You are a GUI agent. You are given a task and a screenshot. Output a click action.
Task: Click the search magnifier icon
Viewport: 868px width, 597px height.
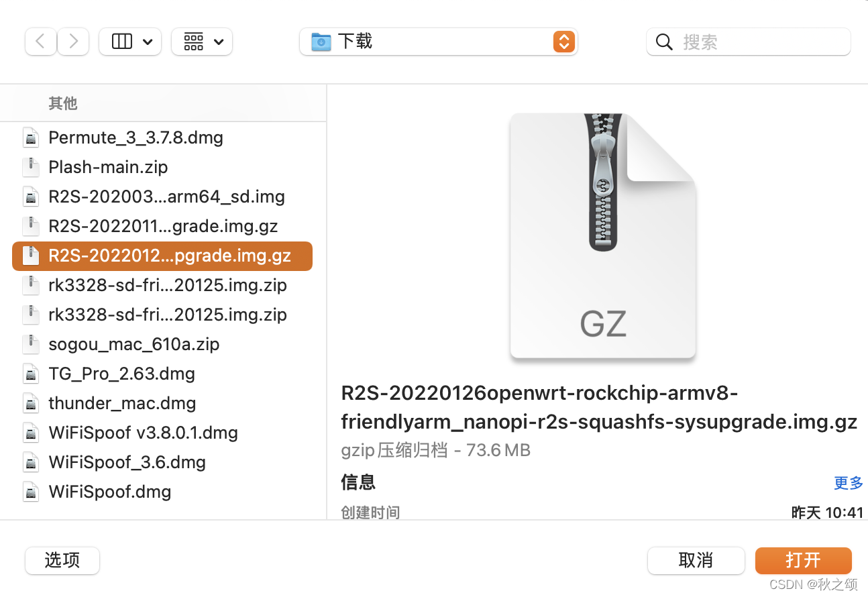click(x=663, y=41)
